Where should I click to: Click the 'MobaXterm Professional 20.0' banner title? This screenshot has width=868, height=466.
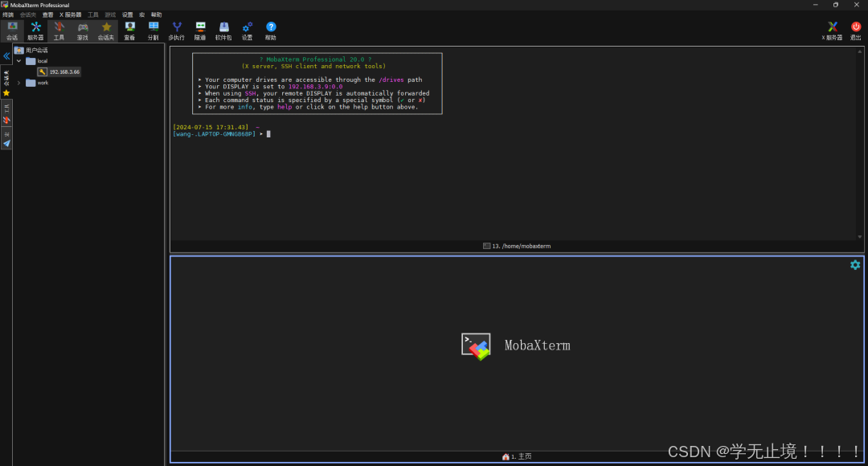coord(315,59)
